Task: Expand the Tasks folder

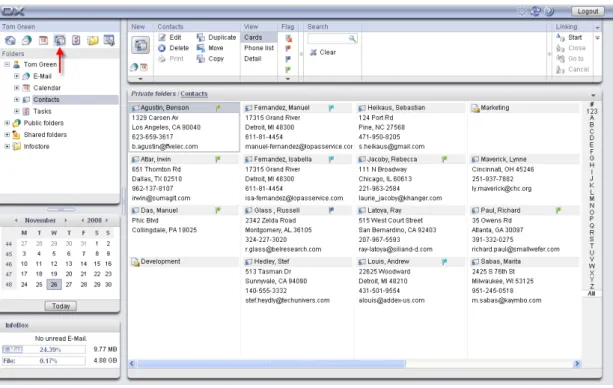Action: [x=16, y=111]
